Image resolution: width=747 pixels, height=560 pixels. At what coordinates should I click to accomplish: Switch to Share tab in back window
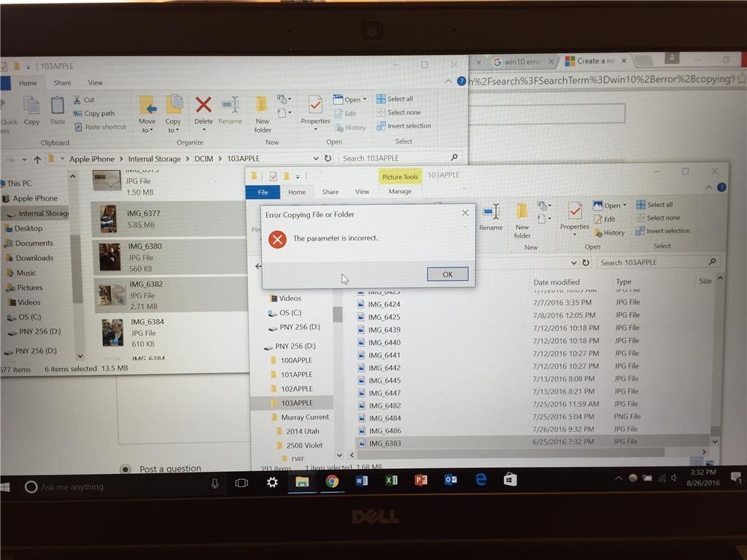pyautogui.click(x=63, y=83)
